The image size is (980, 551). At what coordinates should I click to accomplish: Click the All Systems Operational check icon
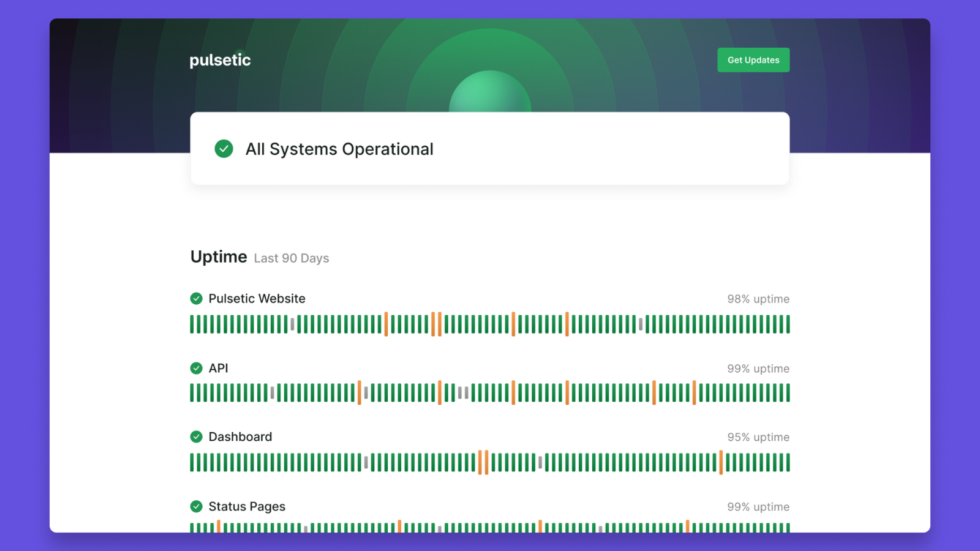coord(224,149)
